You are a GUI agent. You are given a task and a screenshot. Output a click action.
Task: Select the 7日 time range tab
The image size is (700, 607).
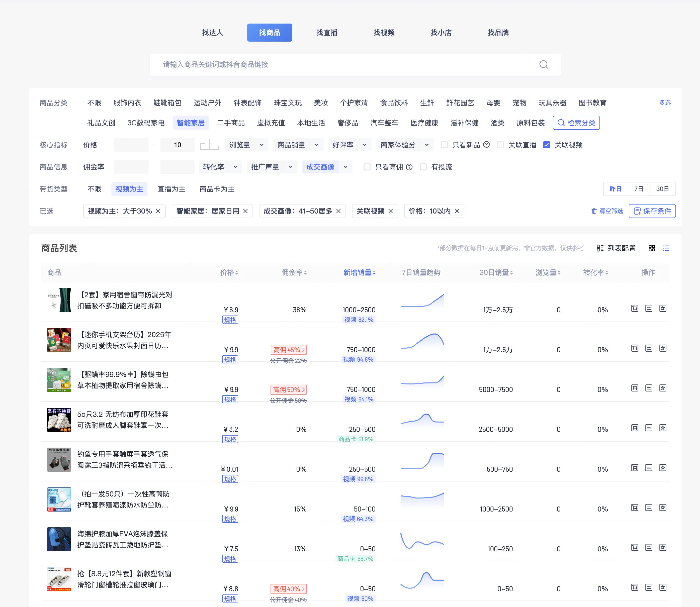[638, 189]
